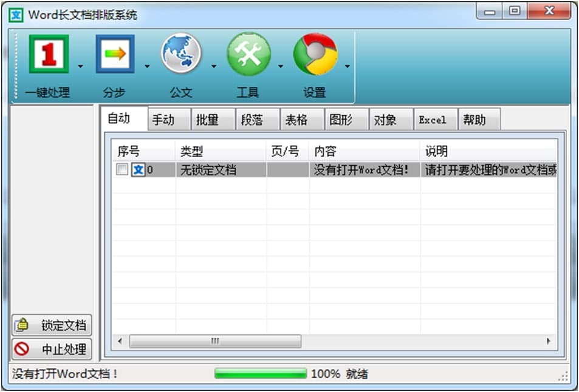Expand the 一键处理 dropdown arrow
This screenshot has width=579, height=392.
coord(80,66)
